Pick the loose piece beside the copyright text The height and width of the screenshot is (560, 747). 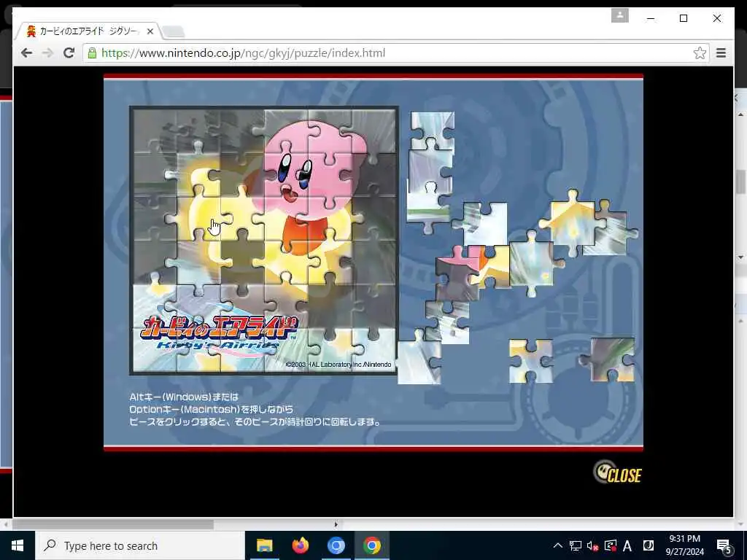[x=419, y=359]
